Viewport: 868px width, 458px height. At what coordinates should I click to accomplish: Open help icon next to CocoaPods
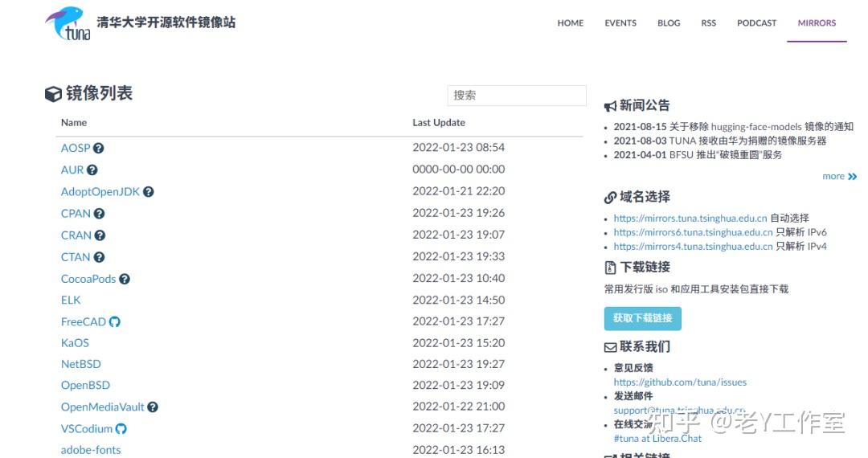click(x=125, y=279)
